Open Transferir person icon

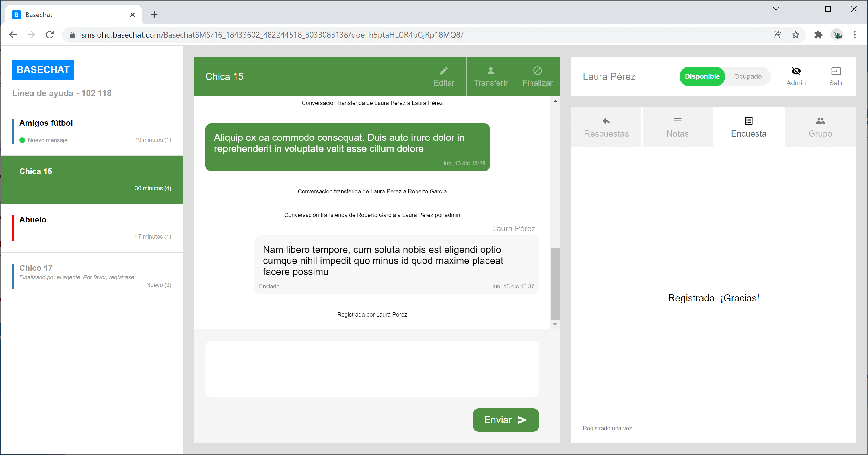tap(491, 71)
